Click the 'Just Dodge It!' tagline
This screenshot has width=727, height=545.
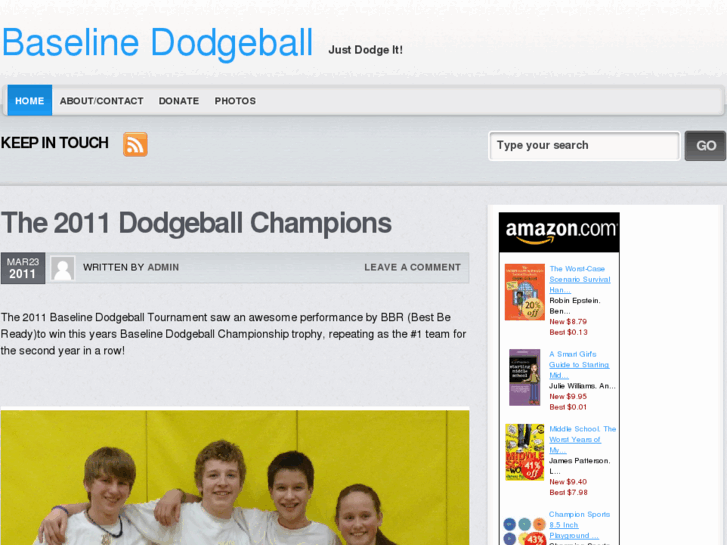[x=365, y=50]
